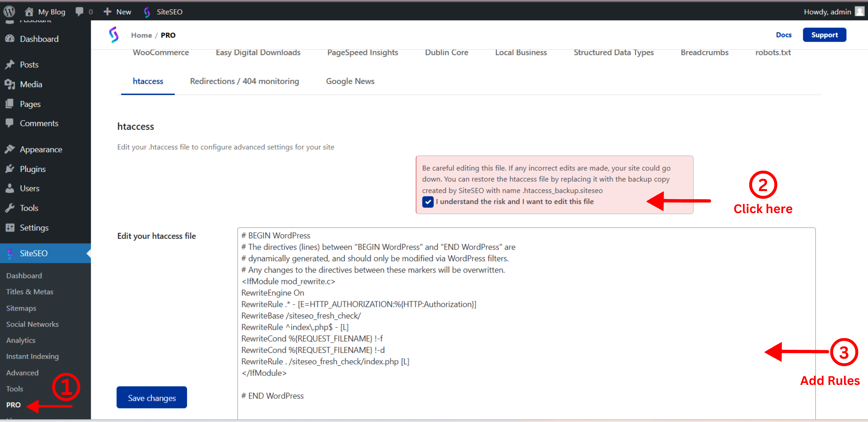The height and width of the screenshot is (422, 868).
Task: Click the Users person icon
Action: [x=10, y=188]
